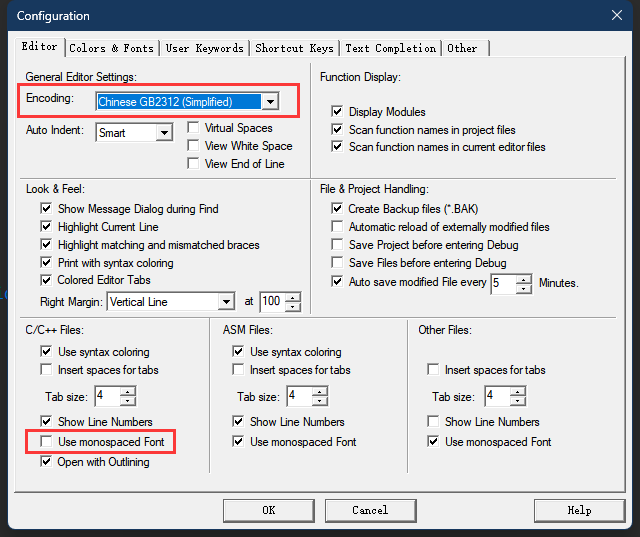
Task: Expand the Encoding dropdown arrow
Action: [x=270, y=102]
